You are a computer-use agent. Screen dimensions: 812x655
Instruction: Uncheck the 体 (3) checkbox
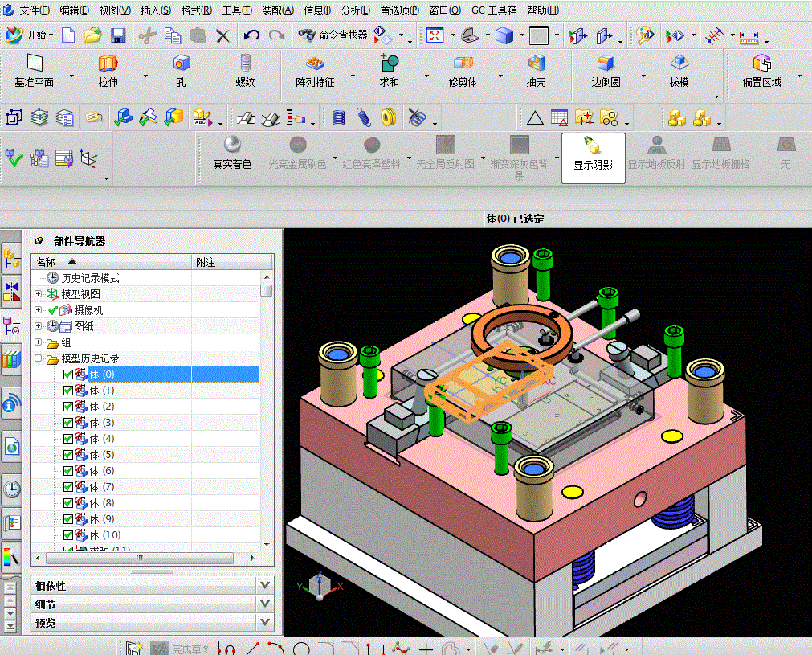[x=67, y=422]
